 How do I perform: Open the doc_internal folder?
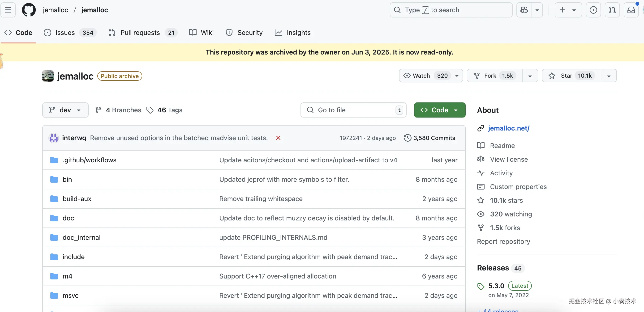(82, 237)
